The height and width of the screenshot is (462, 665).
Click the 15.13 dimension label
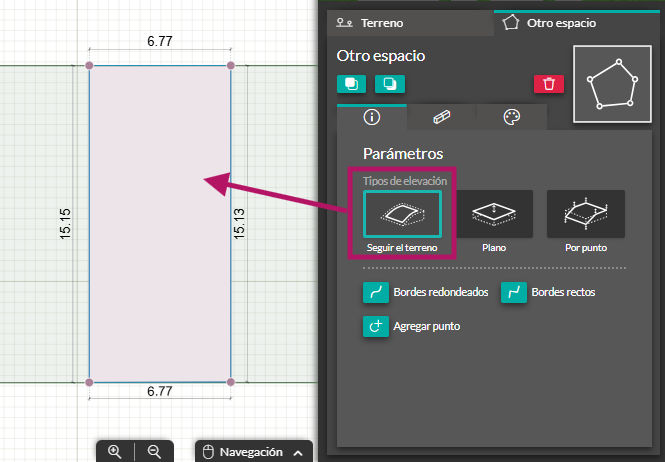(239, 224)
